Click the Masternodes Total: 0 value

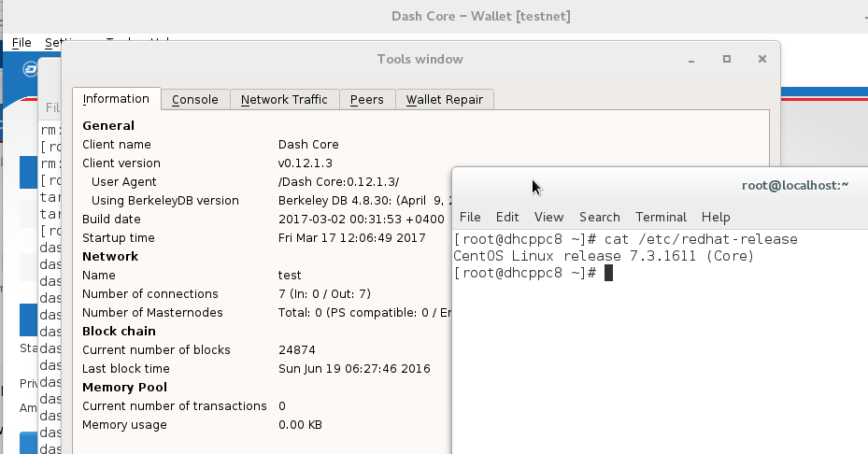pyautogui.click(x=364, y=313)
